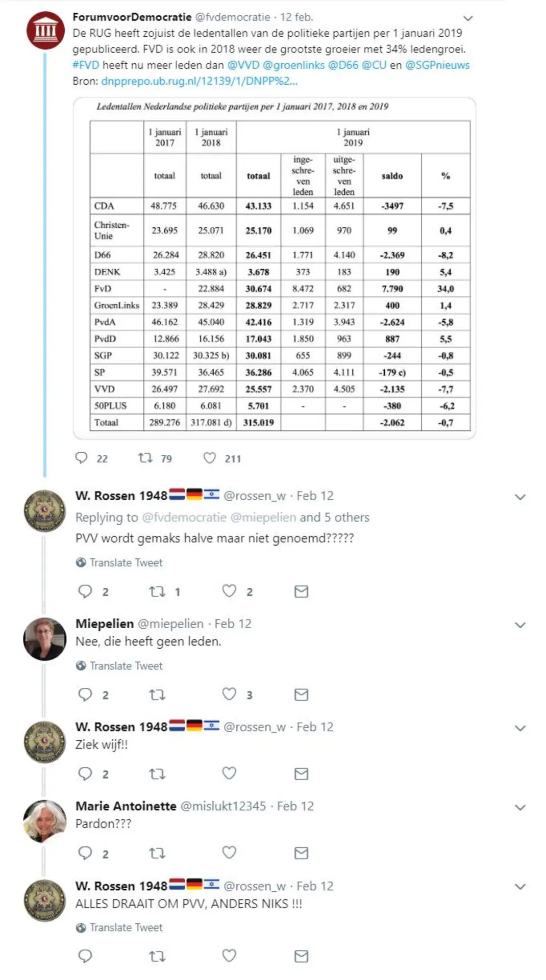Viewport: 546px width, 980px height.
Task: Open options menu for ForumvoorDemocratie tweet
Action: coord(467,18)
